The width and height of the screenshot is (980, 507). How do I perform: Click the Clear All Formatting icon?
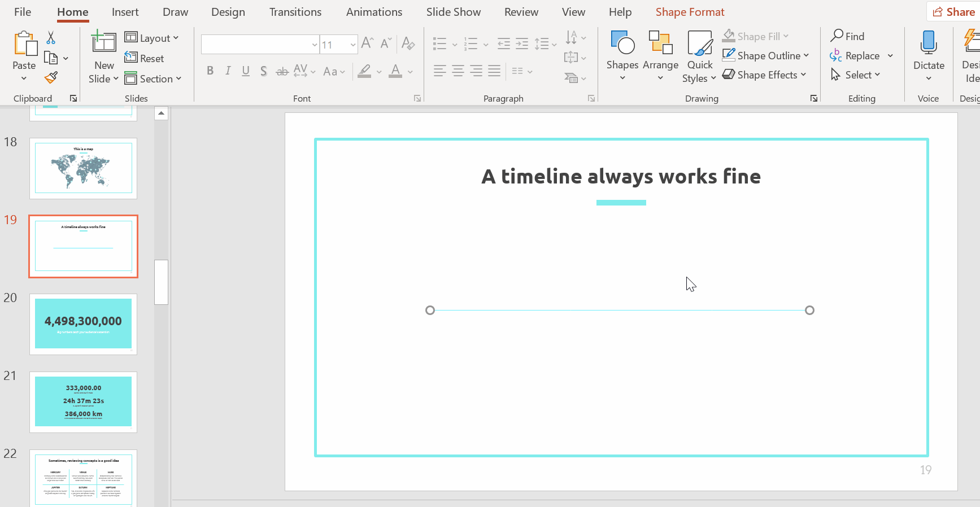tap(408, 43)
